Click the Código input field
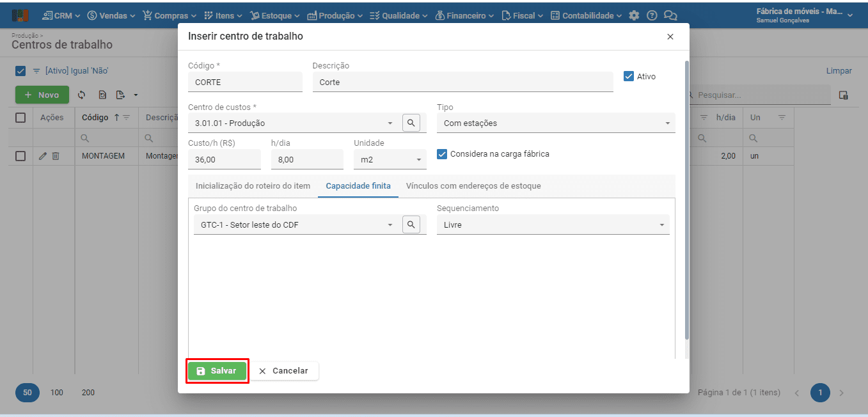This screenshot has width=868, height=417. (x=245, y=82)
